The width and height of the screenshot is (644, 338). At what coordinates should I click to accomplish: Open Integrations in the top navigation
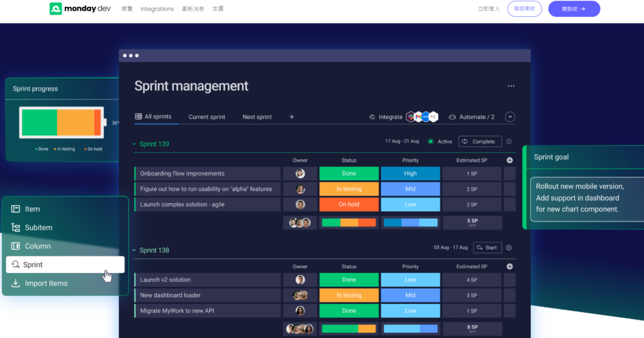point(157,9)
